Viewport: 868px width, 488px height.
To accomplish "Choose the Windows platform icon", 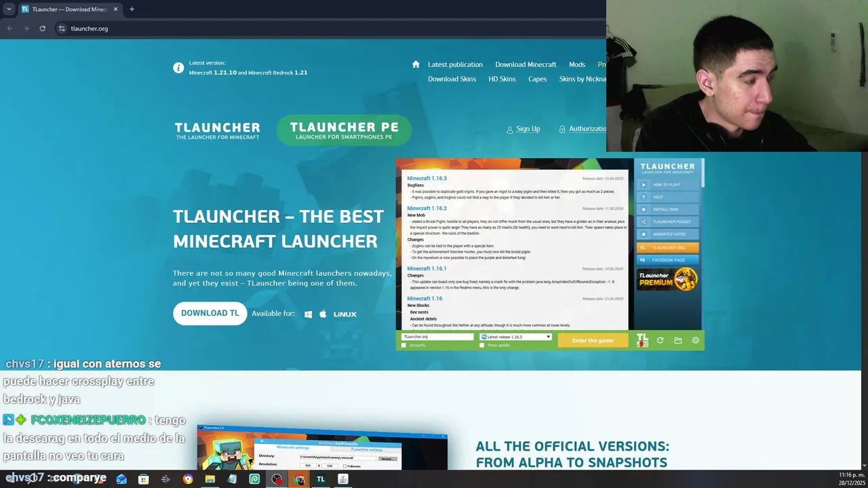I will click(309, 314).
